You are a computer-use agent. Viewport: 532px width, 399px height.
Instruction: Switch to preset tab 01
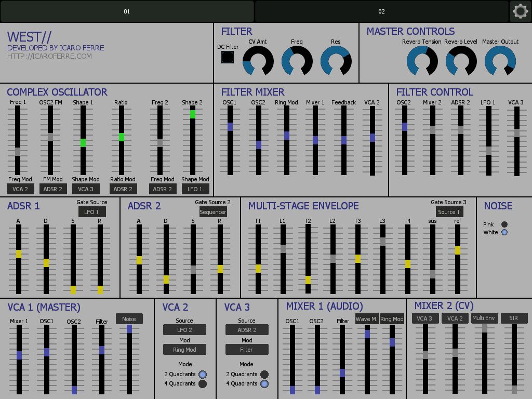127,11
